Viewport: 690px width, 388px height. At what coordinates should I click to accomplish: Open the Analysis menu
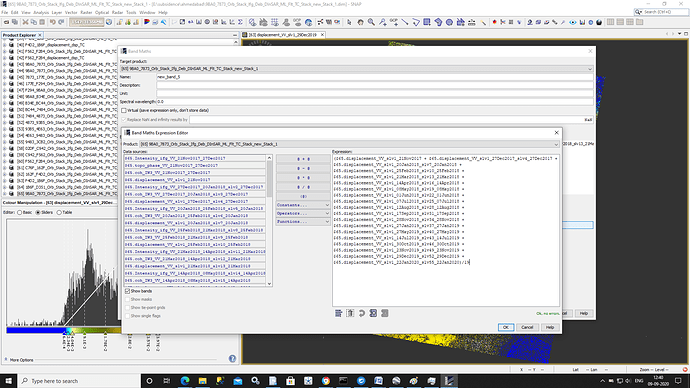click(41, 12)
